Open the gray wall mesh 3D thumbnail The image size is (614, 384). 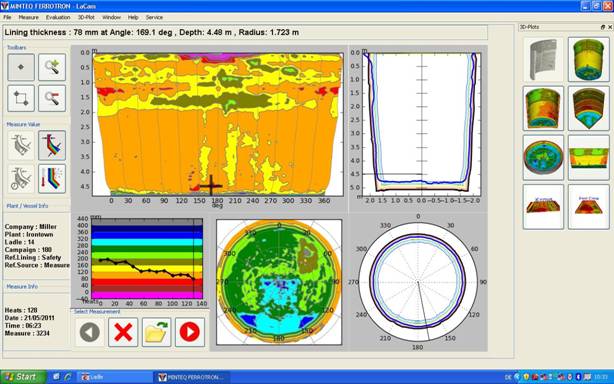pyautogui.click(x=543, y=59)
